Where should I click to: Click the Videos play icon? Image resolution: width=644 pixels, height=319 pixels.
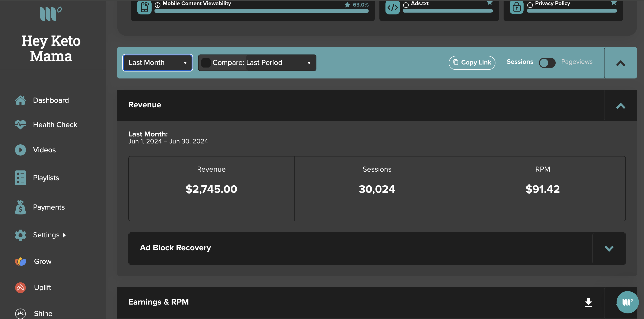pyautogui.click(x=20, y=150)
